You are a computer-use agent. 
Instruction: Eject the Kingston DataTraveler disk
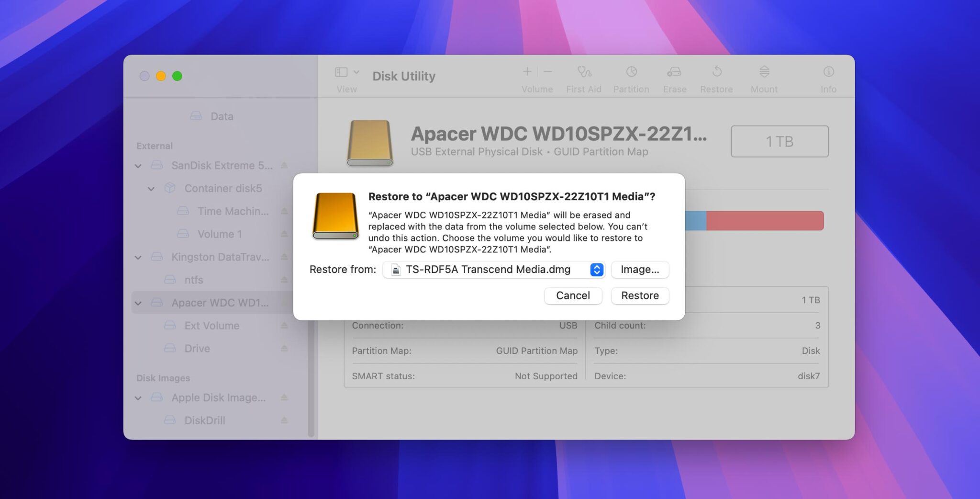284,257
